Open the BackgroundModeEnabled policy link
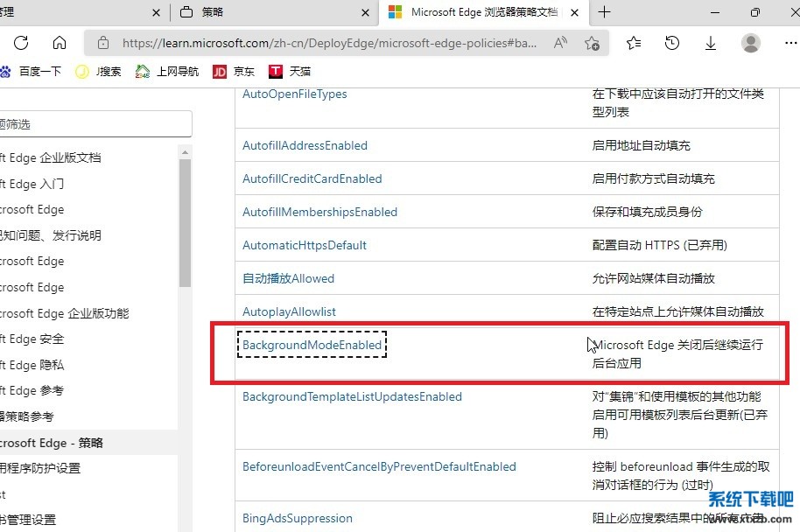Viewport: 800px width, 532px height. pyautogui.click(x=312, y=345)
